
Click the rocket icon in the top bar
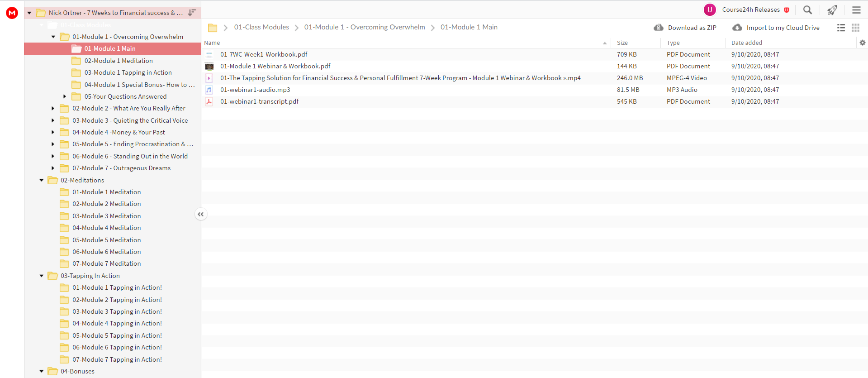832,10
